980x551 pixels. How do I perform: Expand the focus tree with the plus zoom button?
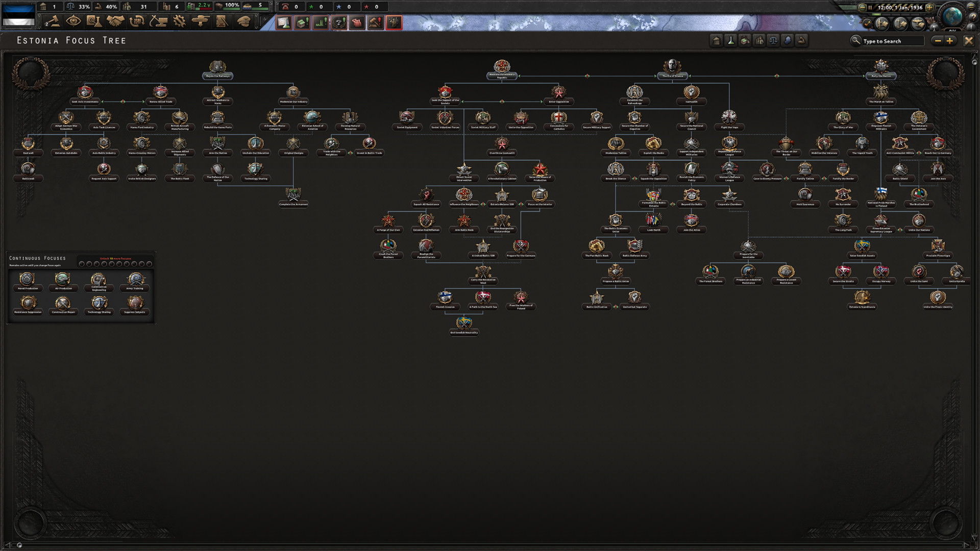pyautogui.click(x=948, y=41)
